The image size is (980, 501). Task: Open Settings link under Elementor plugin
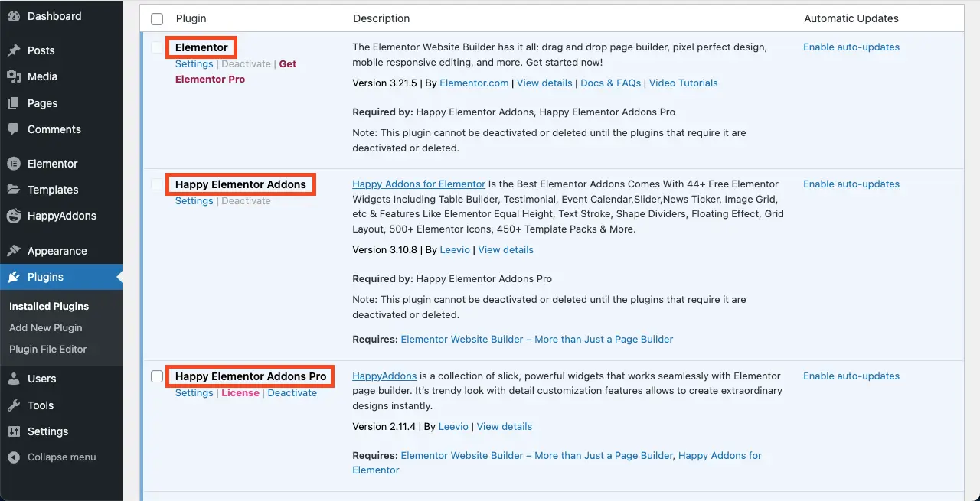point(194,64)
